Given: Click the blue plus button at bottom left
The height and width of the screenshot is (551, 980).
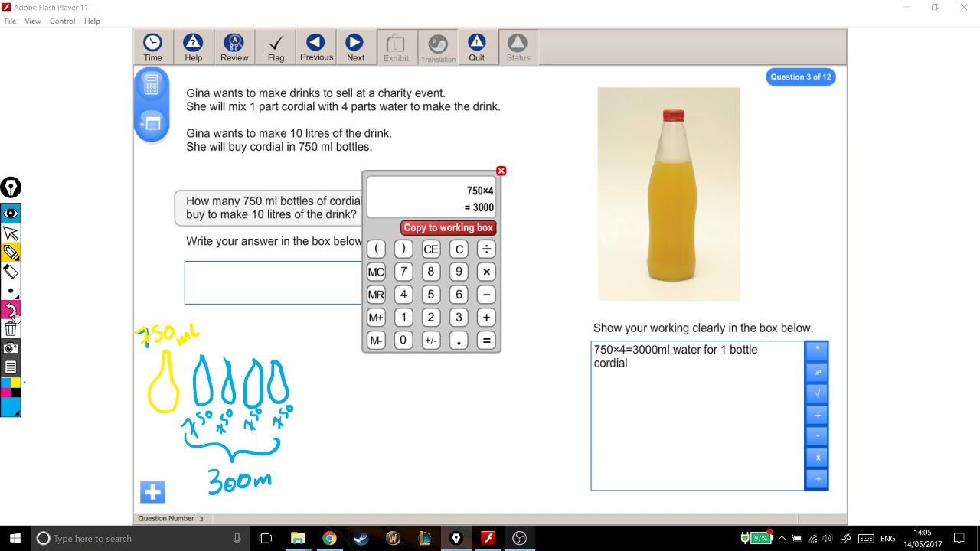Looking at the screenshot, I should click(x=153, y=492).
